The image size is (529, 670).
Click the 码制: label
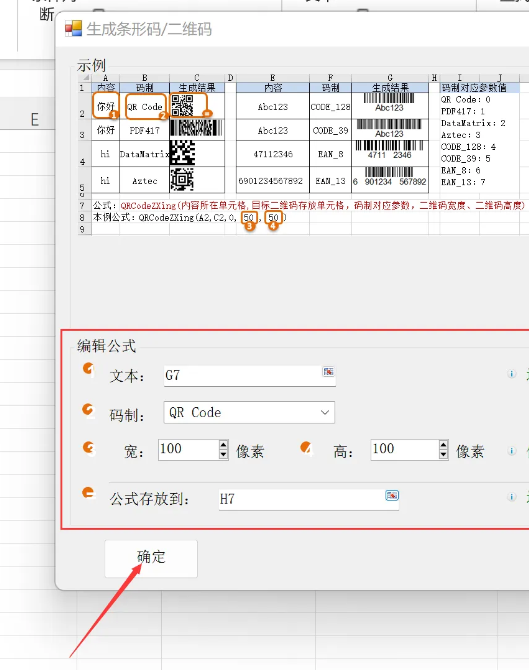(127, 415)
